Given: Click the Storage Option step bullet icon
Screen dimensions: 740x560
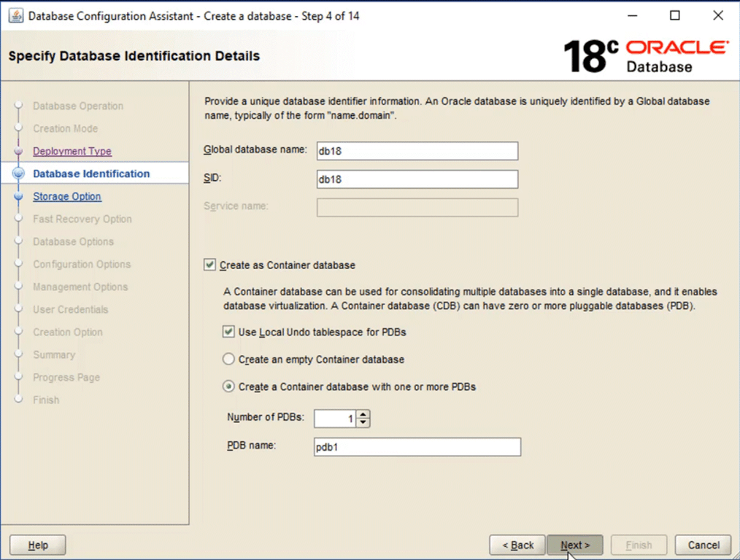Looking at the screenshot, I should (18, 196).
